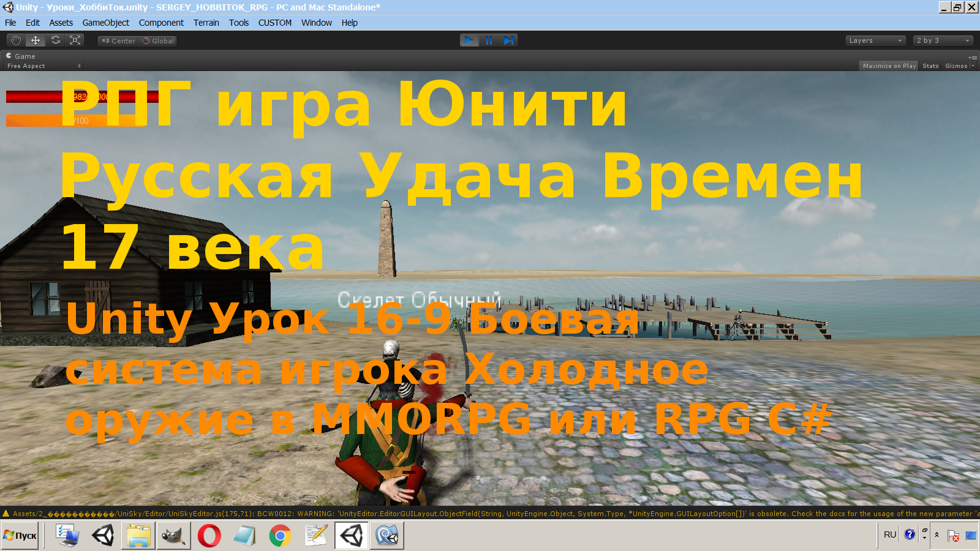Open the GameObject menu
980x551 pixels.
click(105, 23)
